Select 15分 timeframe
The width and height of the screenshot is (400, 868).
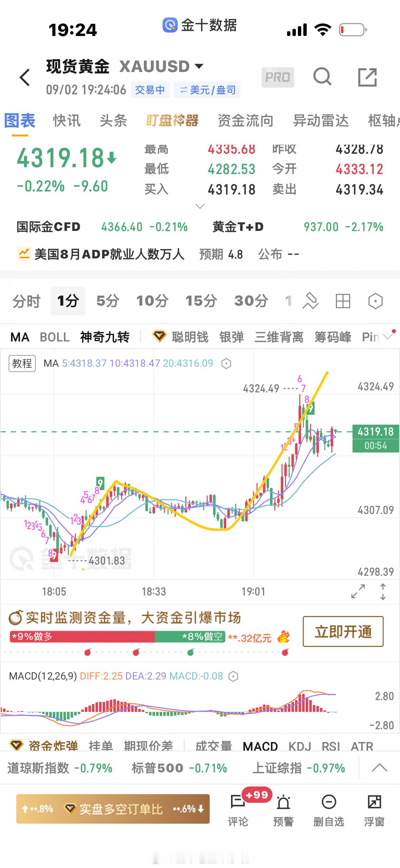[201, 301]
